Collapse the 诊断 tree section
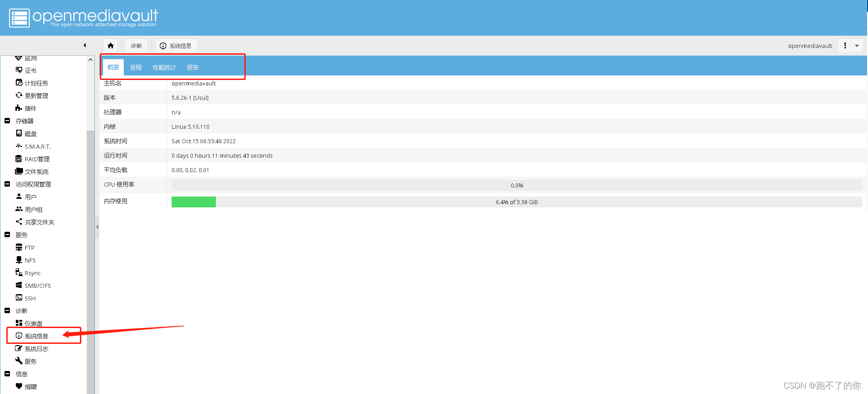The width and height of the screenshot is (868, 394). click(x=7, y=310)
